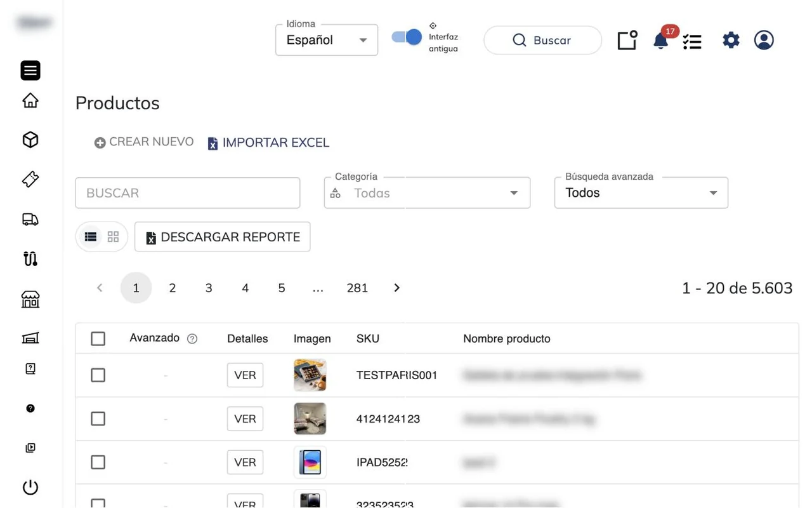Viewport: 812px width, 508px height.
Task: Click the black circle question mark sidebar icon
Action: [x=30, y=408]
